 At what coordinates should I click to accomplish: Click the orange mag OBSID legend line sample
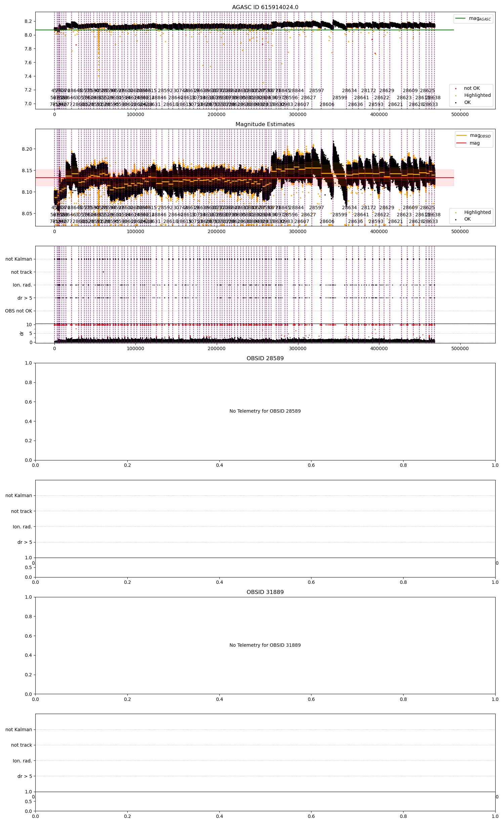(461, 135)
